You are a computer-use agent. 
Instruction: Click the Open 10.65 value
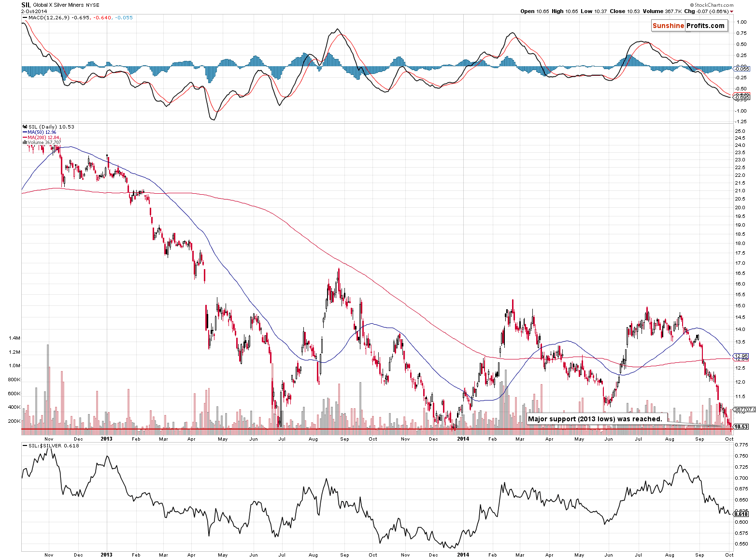tap(535, 11)
